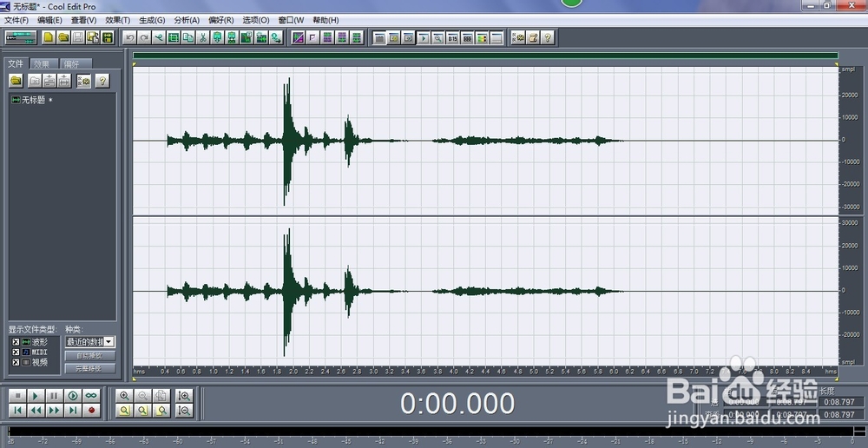Viewport: 868px width, 448px height.
Task: Click the Copy icon in toolbar
Action: (188, 37)
